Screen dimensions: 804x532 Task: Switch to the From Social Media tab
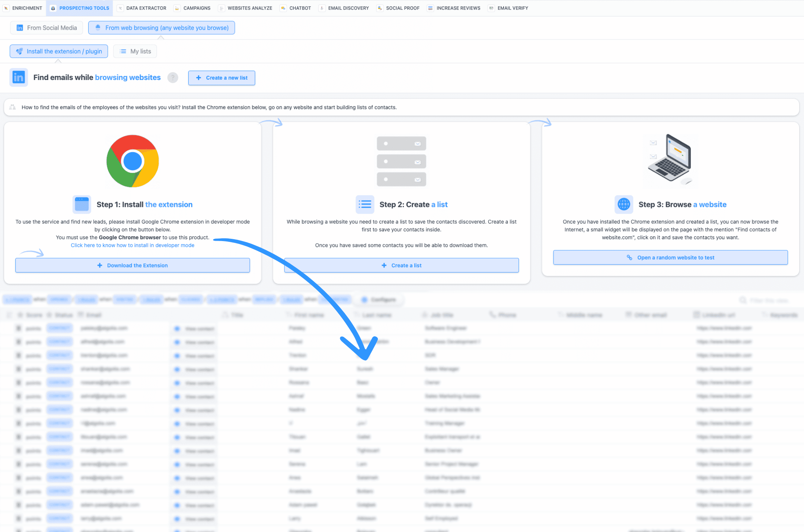46,28
